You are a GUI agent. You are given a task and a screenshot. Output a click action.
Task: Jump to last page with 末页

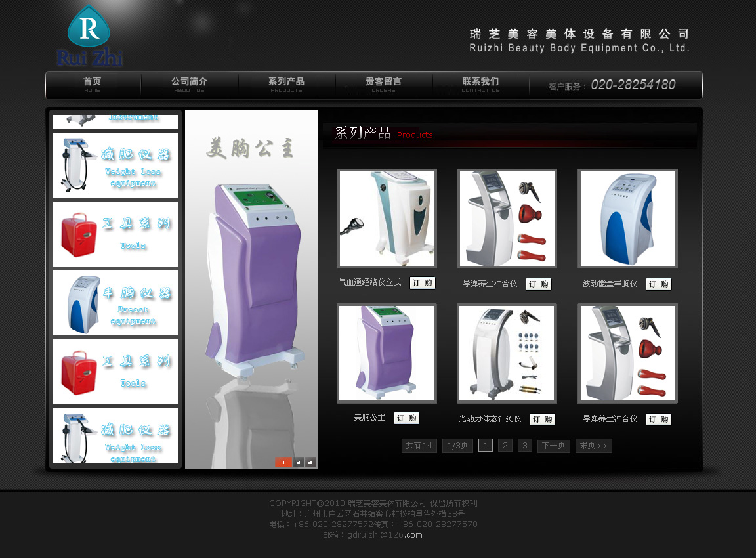593,446
